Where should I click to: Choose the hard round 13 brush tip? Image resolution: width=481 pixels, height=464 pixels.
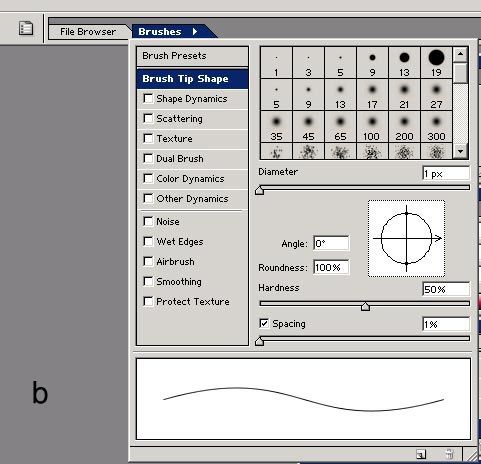404,63
